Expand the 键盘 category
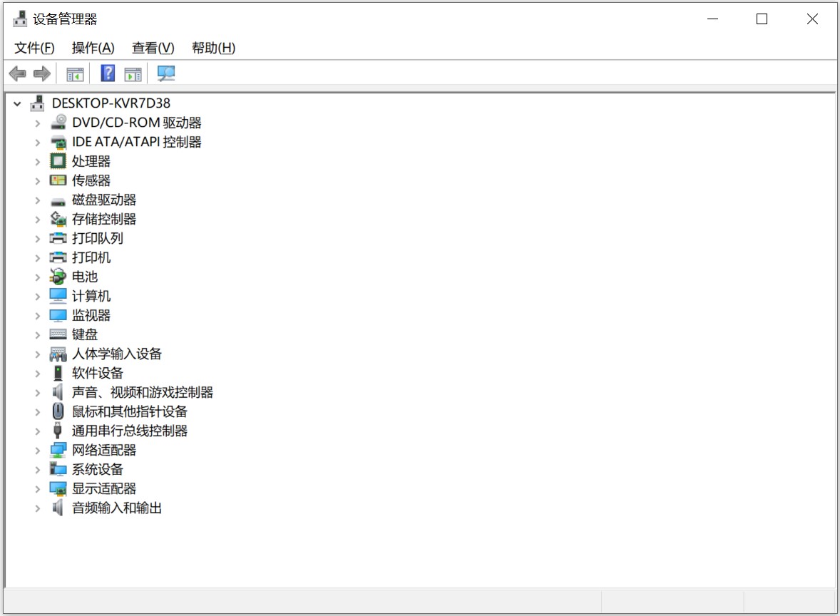Screen dimensions: 840x616 point(38,335)
